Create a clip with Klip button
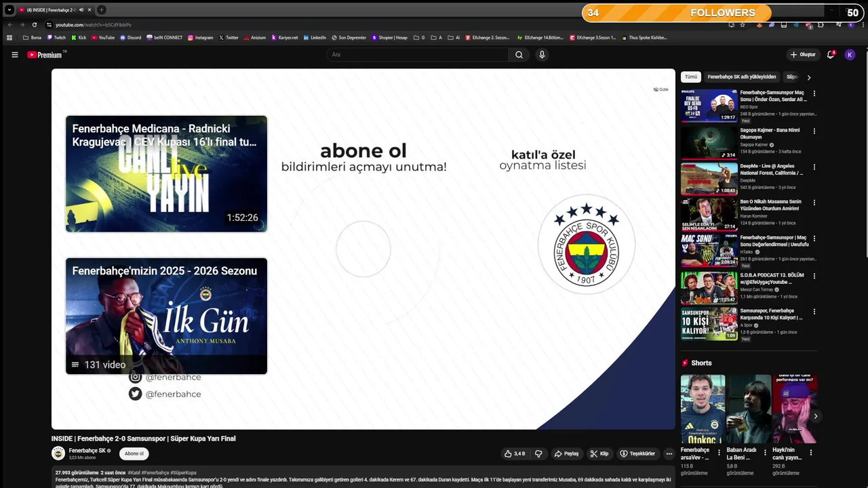 599,453
